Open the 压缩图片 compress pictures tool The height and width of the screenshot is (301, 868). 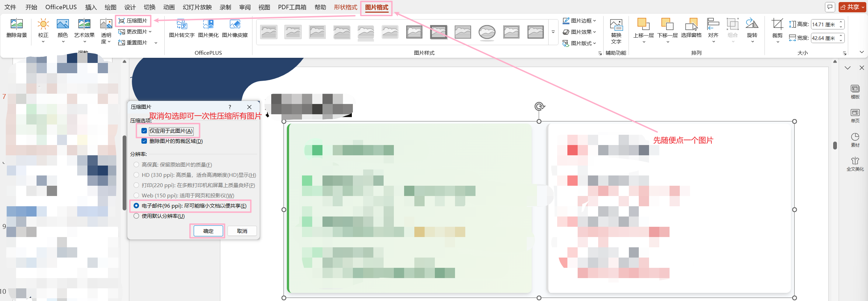[133, 21]
